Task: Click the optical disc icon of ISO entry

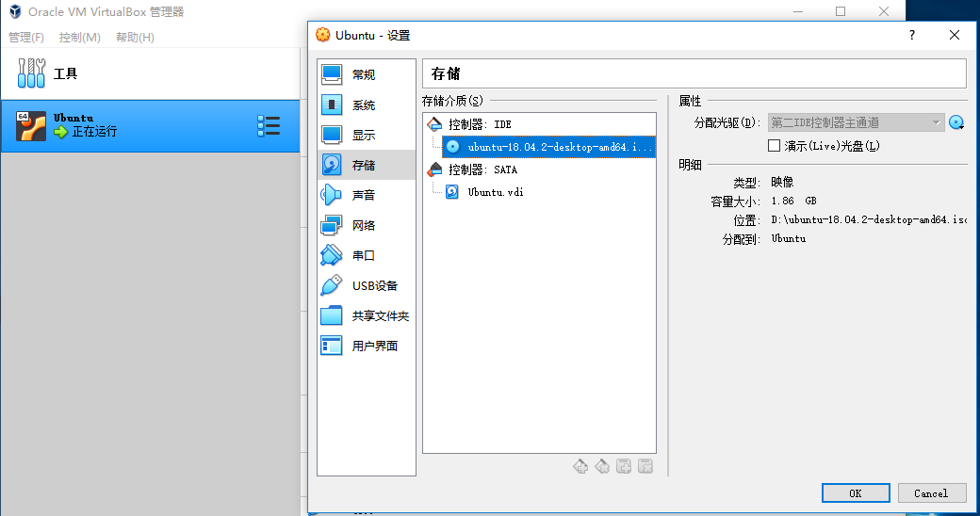Action: click(453, 147)
